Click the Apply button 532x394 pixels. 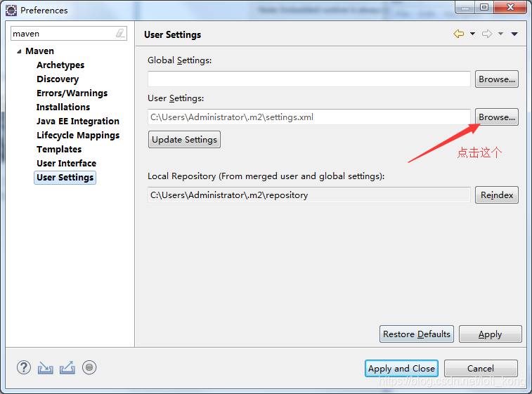pyautogui.click(x=491, y=334)
